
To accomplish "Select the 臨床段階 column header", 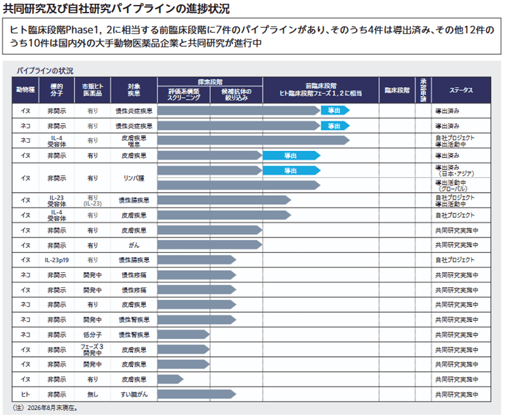I will tap(397, 90).
